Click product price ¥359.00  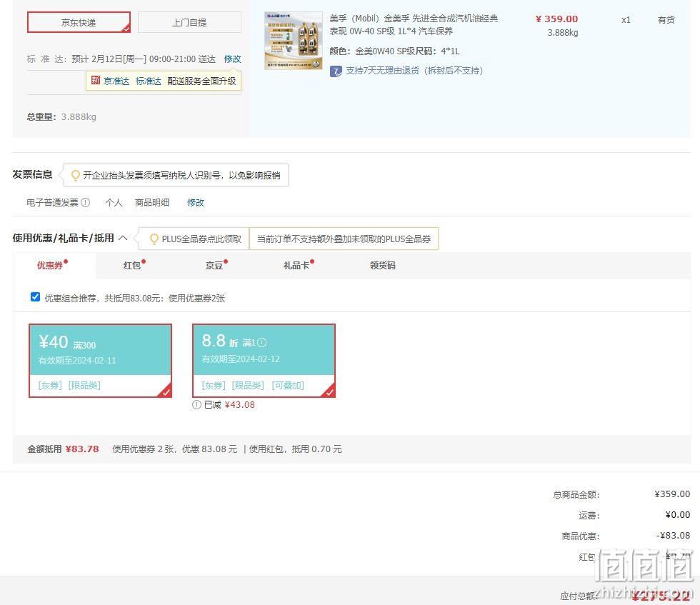tap(556, 19)
